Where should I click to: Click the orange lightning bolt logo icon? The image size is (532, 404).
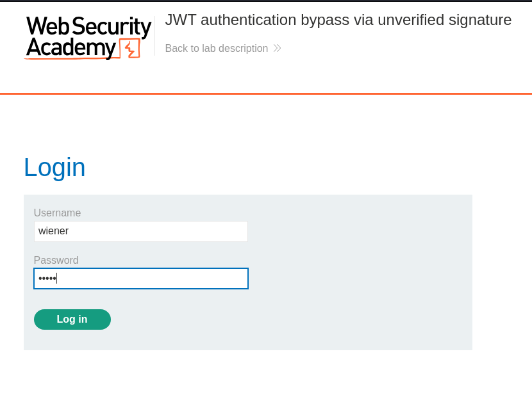pos(130,49)
